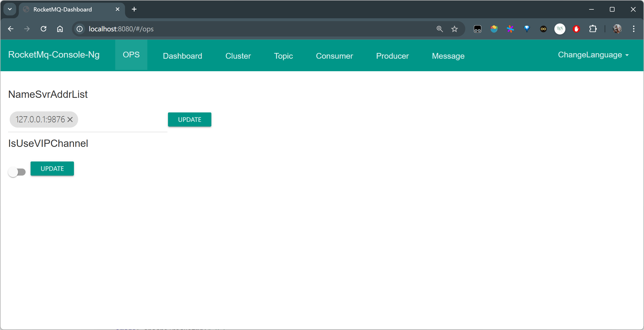The image size is (644, 330).
Task: Click UPDATE under IsUseVIPChannel
Action: [52, 169]
